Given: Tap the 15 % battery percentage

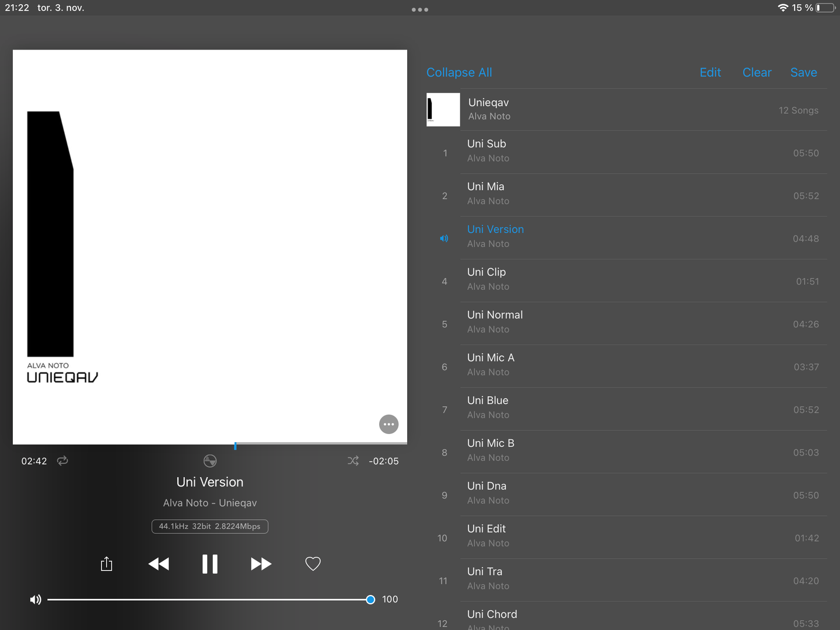Looking at the screenshot, I should 803,8.
